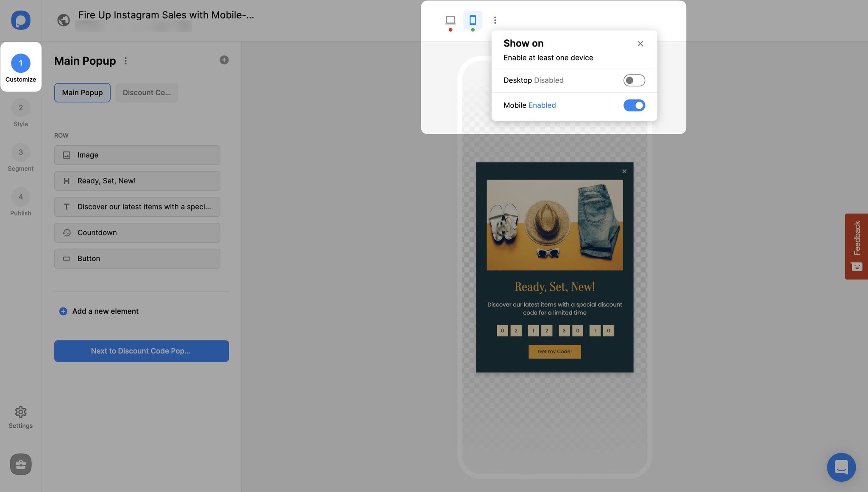Click the heading H icon
Image resolution: width=868 pixels, height=492 pixels.
click(67, 181)
